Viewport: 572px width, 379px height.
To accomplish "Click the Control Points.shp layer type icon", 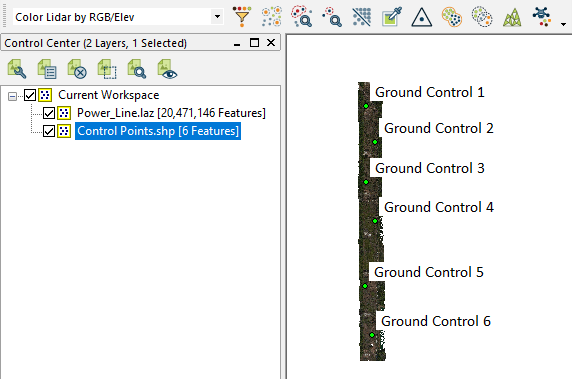I will pos(64,131).
